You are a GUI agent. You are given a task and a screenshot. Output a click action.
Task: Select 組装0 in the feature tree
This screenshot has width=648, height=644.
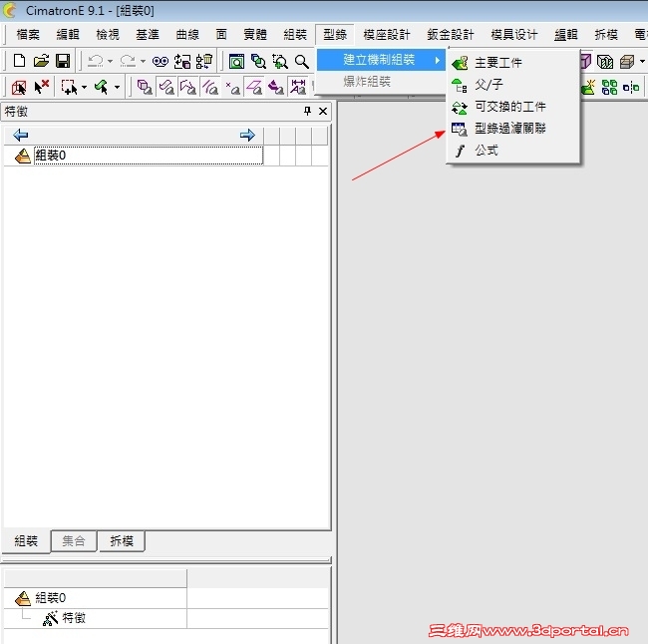51,156
